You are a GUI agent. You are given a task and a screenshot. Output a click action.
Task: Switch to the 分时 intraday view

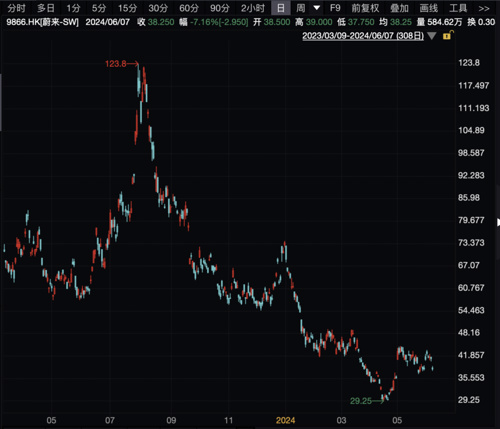(16, 8)
